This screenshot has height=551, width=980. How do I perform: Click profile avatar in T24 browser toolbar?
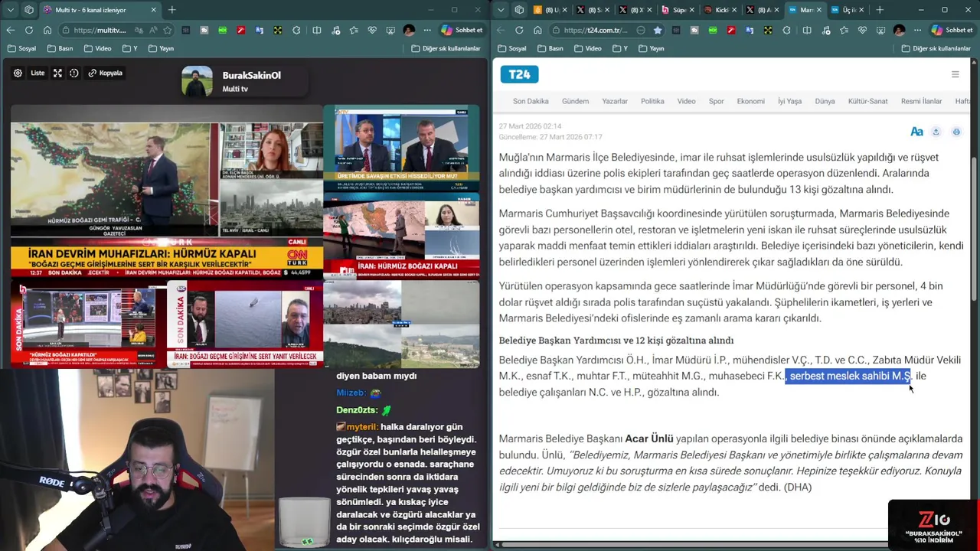(899, 30)
